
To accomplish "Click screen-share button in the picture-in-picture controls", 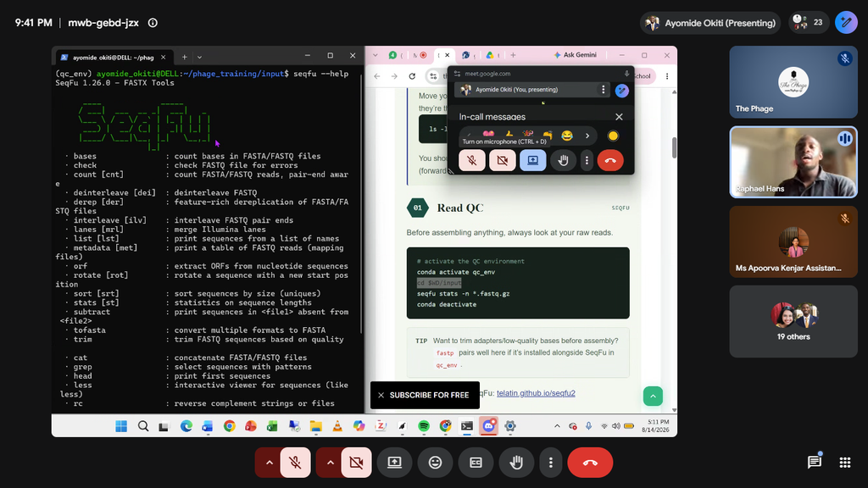I will pyautogui.click(x=532, y=160).
